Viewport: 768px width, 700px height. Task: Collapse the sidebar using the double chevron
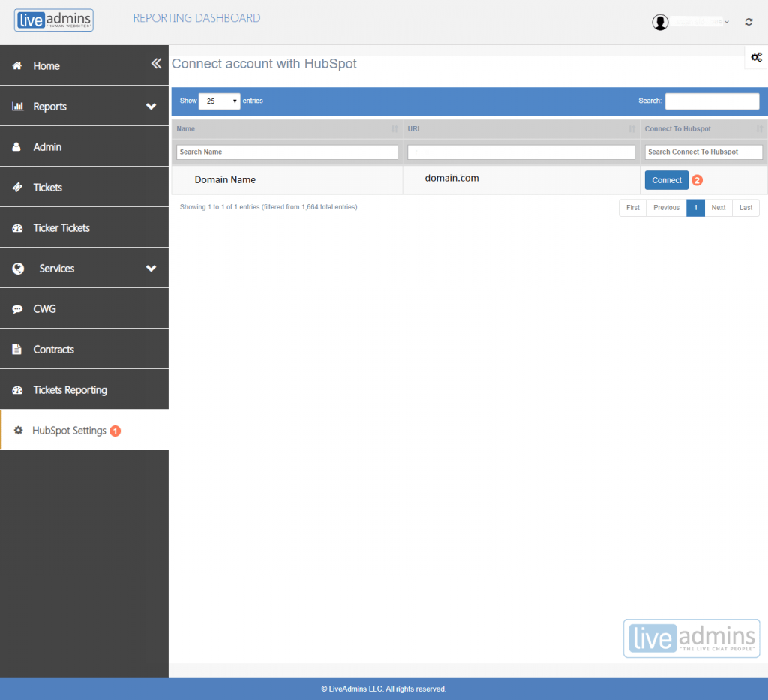156,64
